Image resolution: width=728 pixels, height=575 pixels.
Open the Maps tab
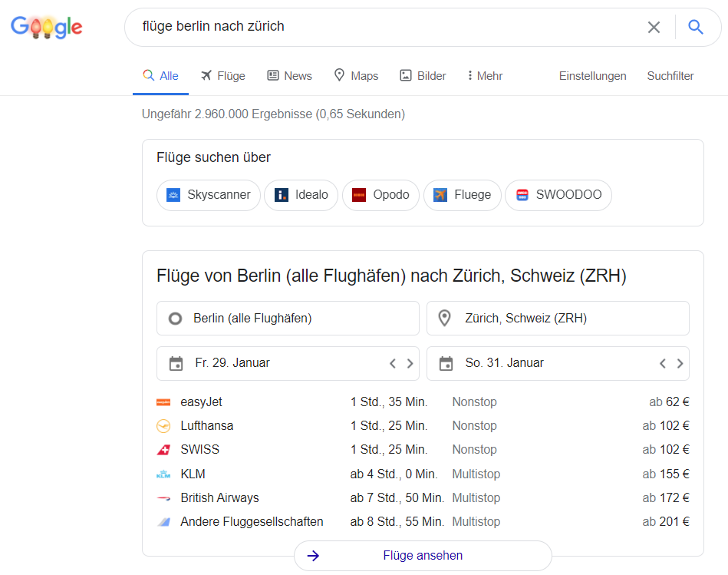[356, 76]
